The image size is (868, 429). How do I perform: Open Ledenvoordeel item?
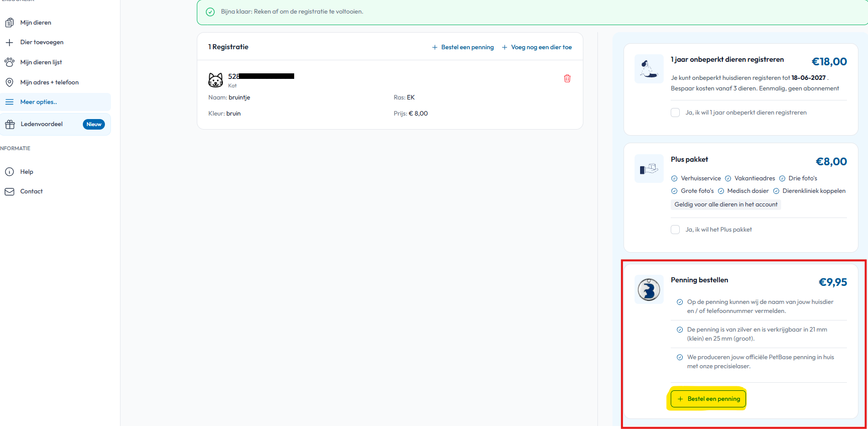(x=55, y=124)
